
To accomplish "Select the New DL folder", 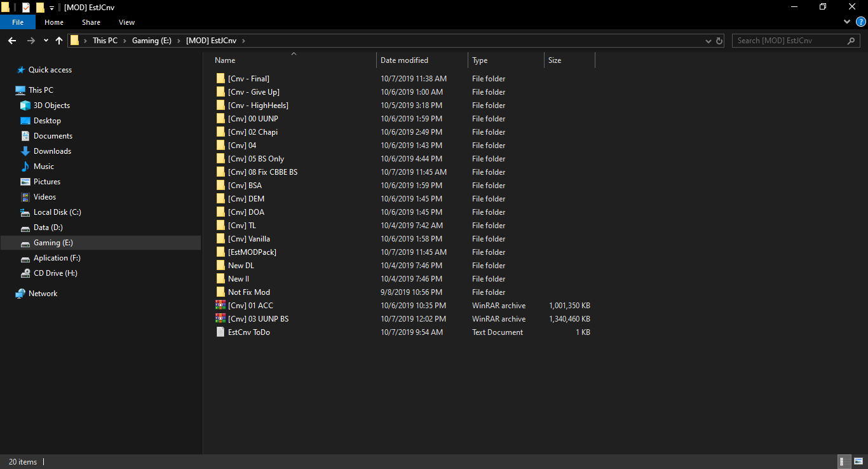I will pyautogui.click(x=241, y=266).
